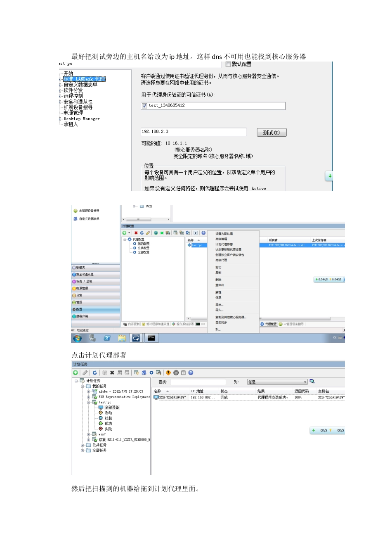Collapse 代理配置 tree root

[x=125, y=240]
